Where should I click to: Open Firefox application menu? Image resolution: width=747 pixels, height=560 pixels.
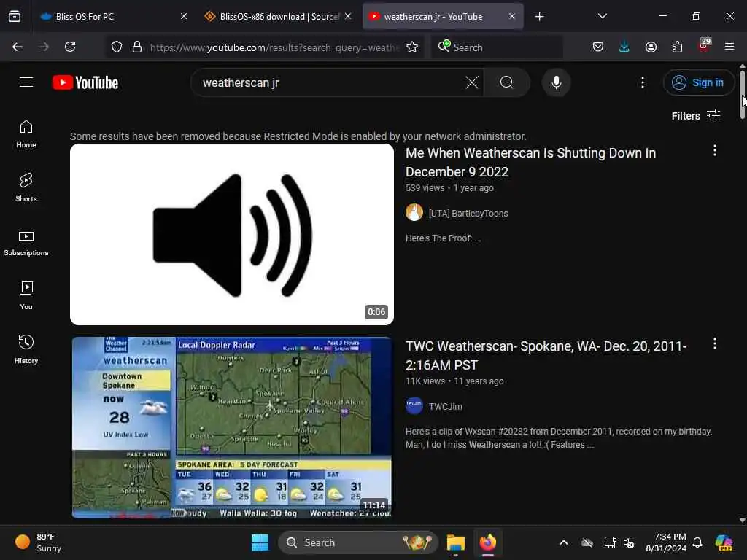(x=729, y=47)
